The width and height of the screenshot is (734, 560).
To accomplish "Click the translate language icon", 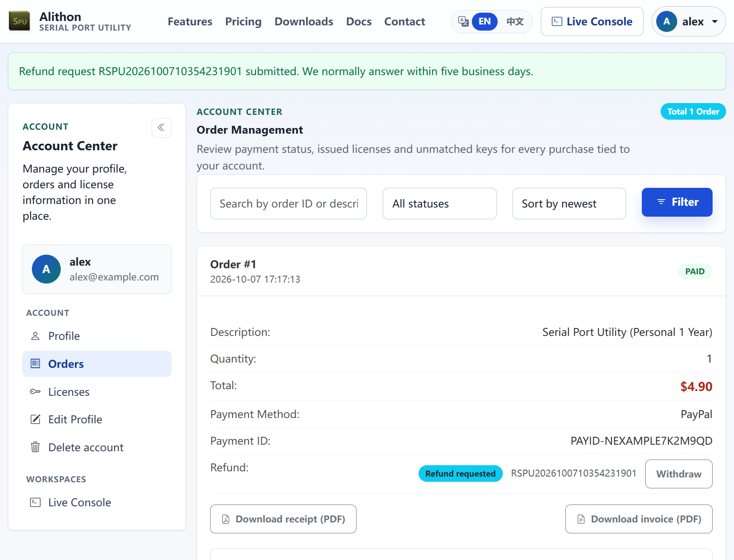I will point(463,21).
